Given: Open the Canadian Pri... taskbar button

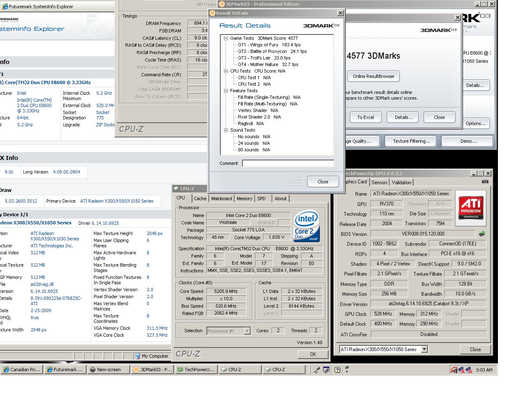Looking at the screenshot, I should click(x=22, y=370).
